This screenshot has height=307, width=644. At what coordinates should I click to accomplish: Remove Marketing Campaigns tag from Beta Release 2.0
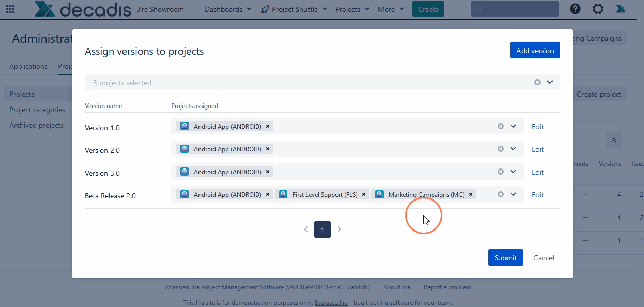[x=470, y=194]
